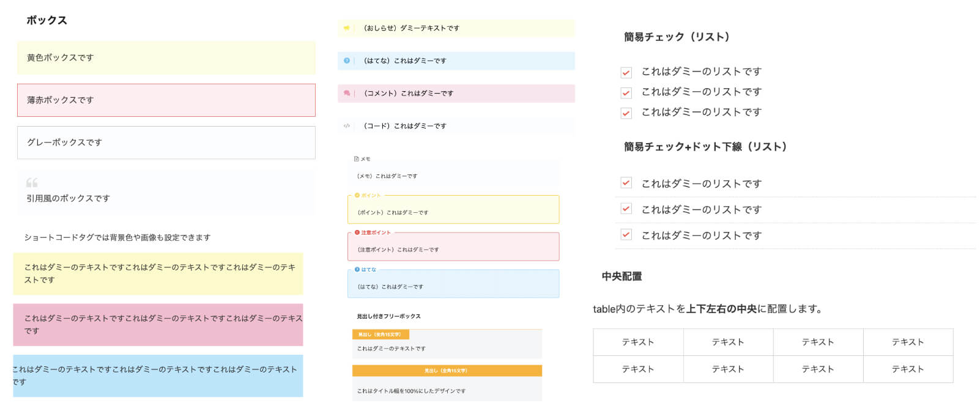
Task: Click the red exclamation icon beside 注意ポイント
Action: tap(357, 232)
